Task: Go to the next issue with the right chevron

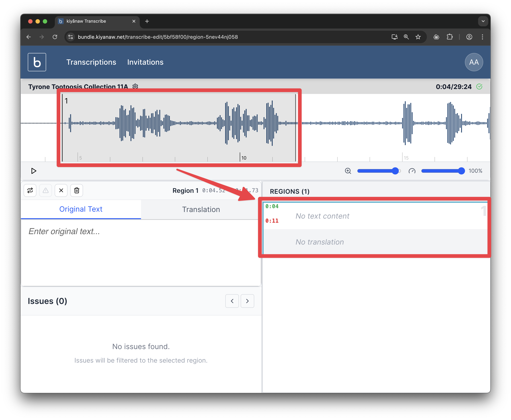Action: pyautogui.click(x=247, y=301)
